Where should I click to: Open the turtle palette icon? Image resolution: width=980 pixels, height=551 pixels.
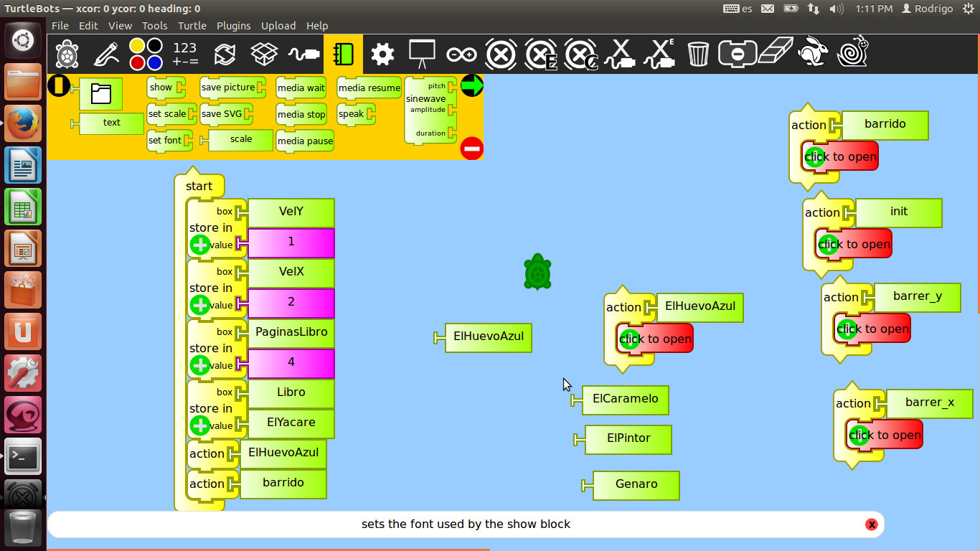(67, 54)
